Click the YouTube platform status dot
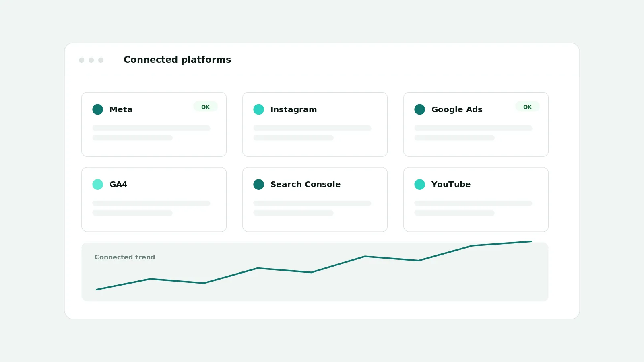Screen dimensions: 644x362 tap(420, 184)
